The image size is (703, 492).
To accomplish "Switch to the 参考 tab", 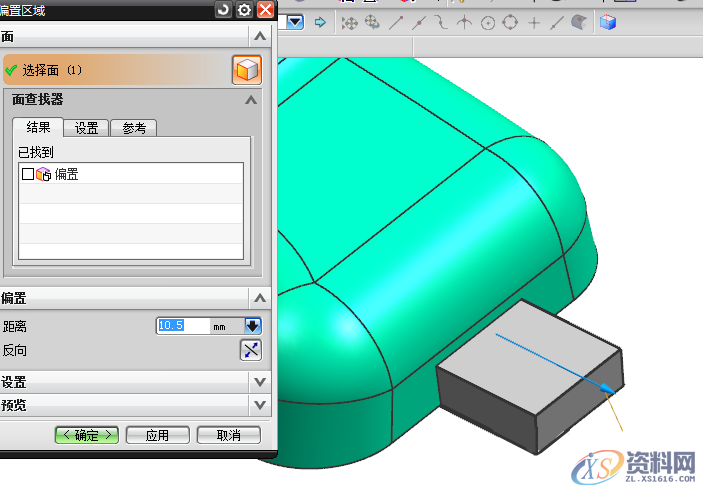I will pos(134,128).
